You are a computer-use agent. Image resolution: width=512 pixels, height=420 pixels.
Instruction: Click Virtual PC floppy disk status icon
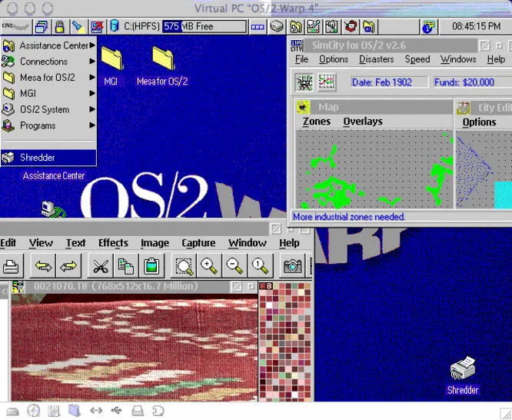pyautogui.click(x=54, y=411)
